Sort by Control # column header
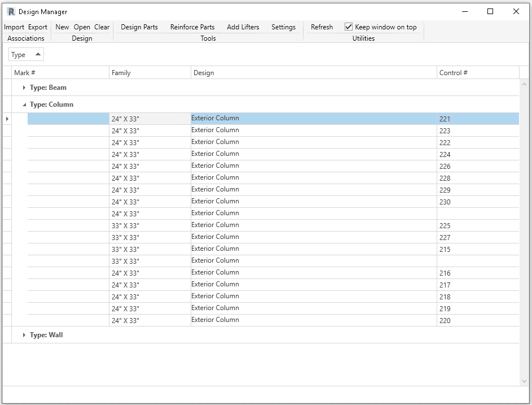The height and width of the screenshot is (405, 532). coord(478,73)
